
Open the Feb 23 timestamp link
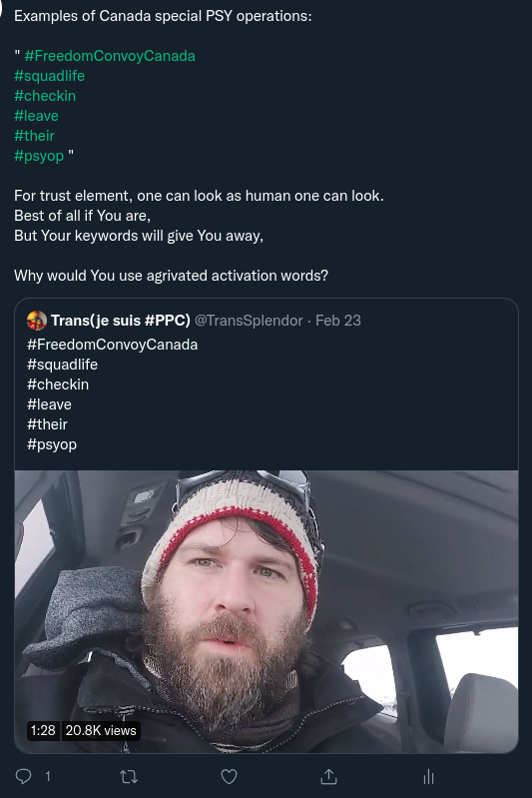[x=338, y=321]
